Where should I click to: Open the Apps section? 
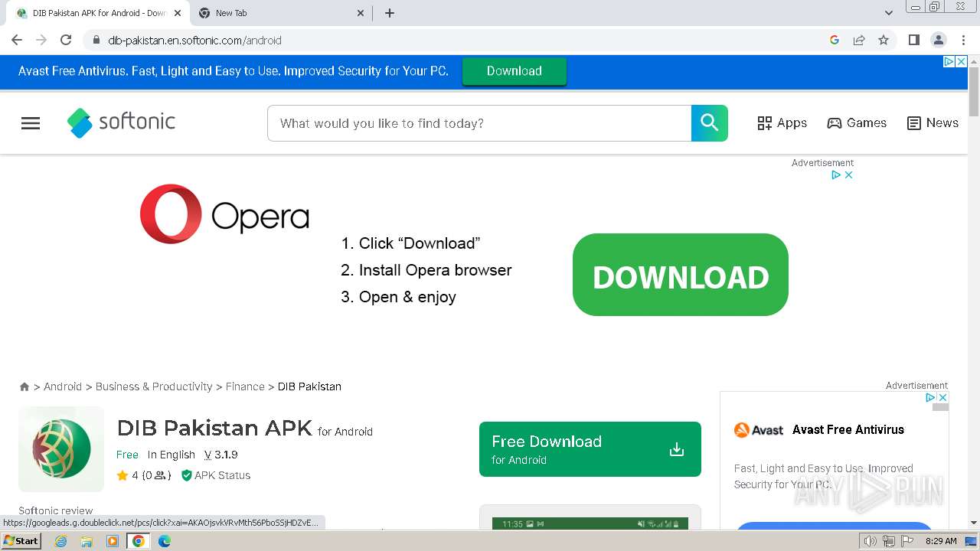click(782, 123)
